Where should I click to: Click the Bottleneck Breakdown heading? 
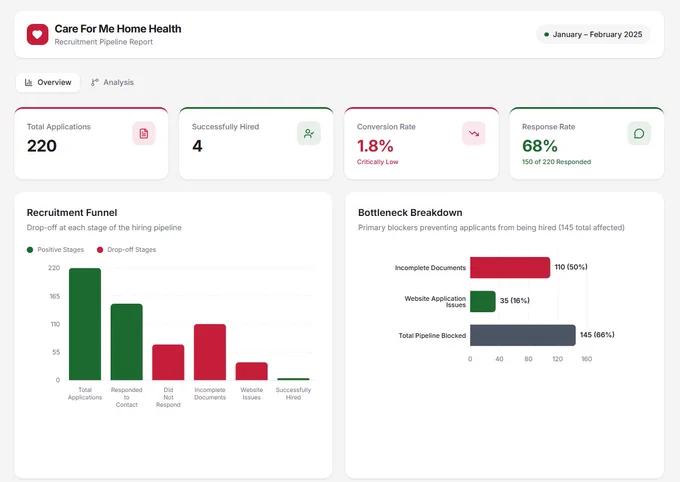(x=410, y=213)
